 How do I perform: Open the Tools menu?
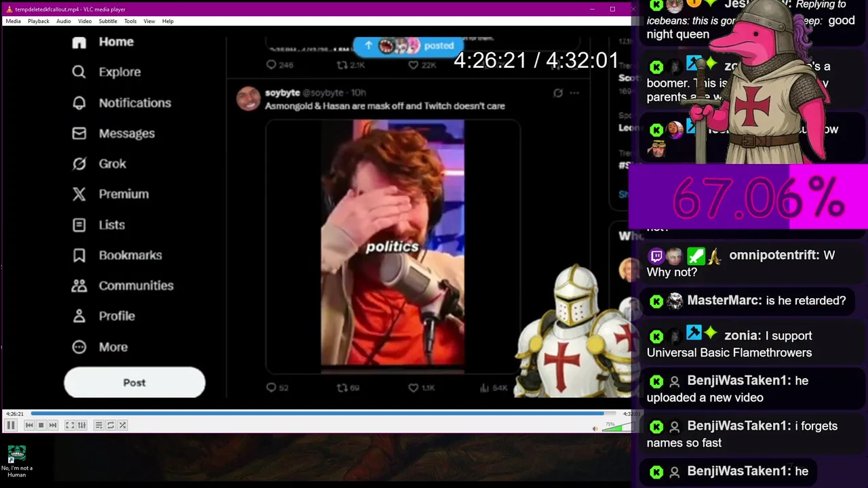point(130,21)
